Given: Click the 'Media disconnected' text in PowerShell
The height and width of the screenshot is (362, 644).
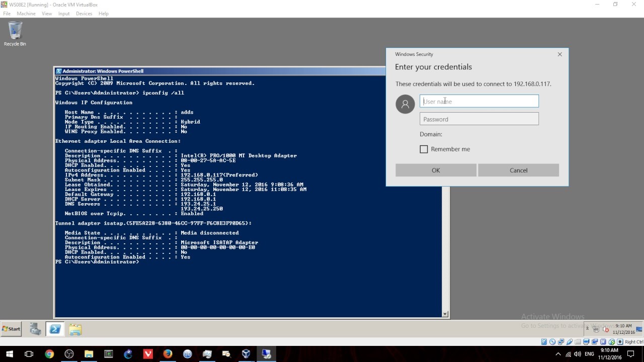Looking at the screenshot, I should (x=210, y=233).
